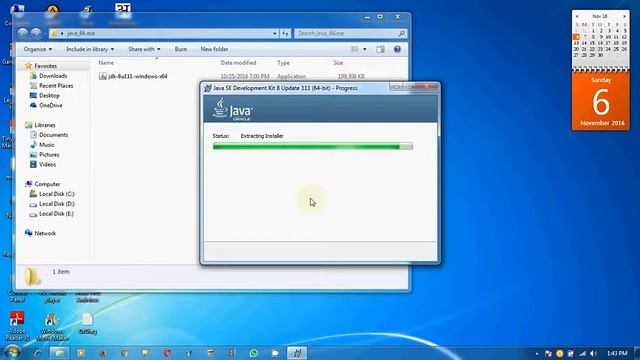Click the Java installer extraction progress bar
The height and width of the screenshot is (360, 640).
coord(313,147)
